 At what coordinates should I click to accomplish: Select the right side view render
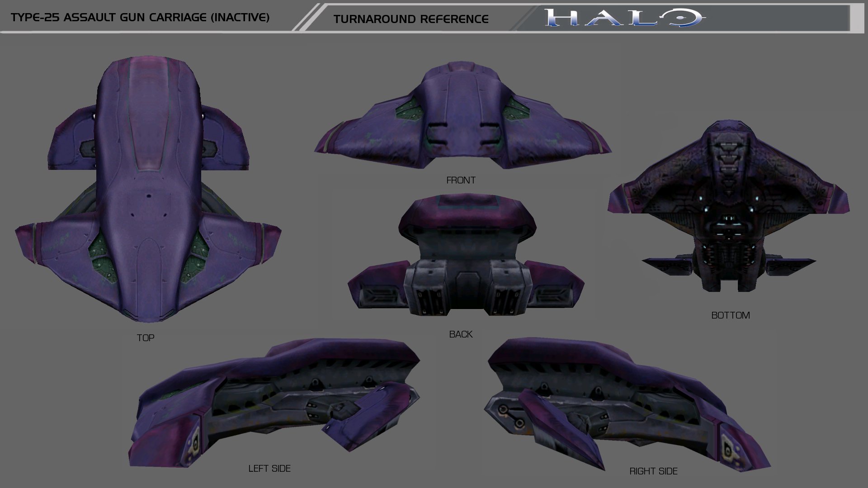[627, 404]
